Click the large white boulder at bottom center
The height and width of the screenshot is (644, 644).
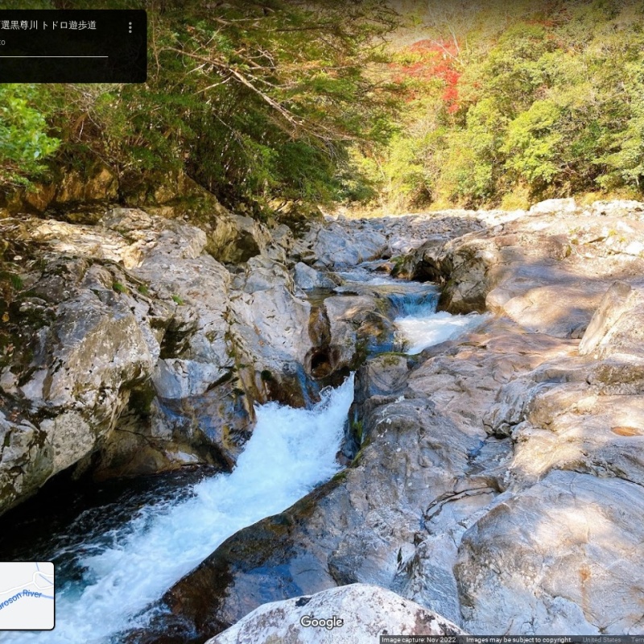point(338,616)
